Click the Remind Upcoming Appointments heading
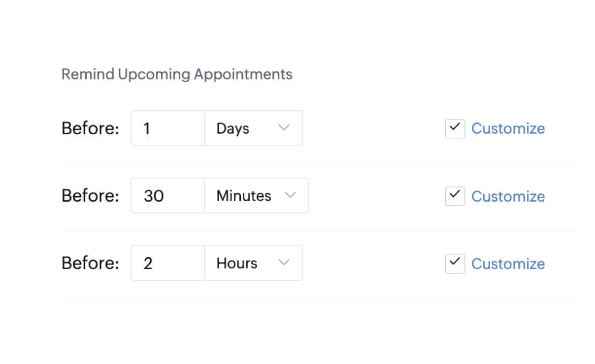 [x=177, y=74]
